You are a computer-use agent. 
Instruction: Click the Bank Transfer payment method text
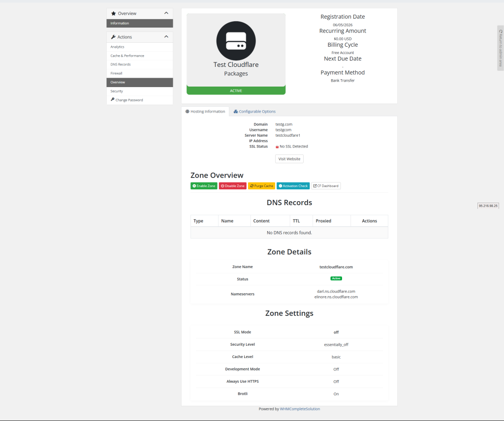coord(343,81)
